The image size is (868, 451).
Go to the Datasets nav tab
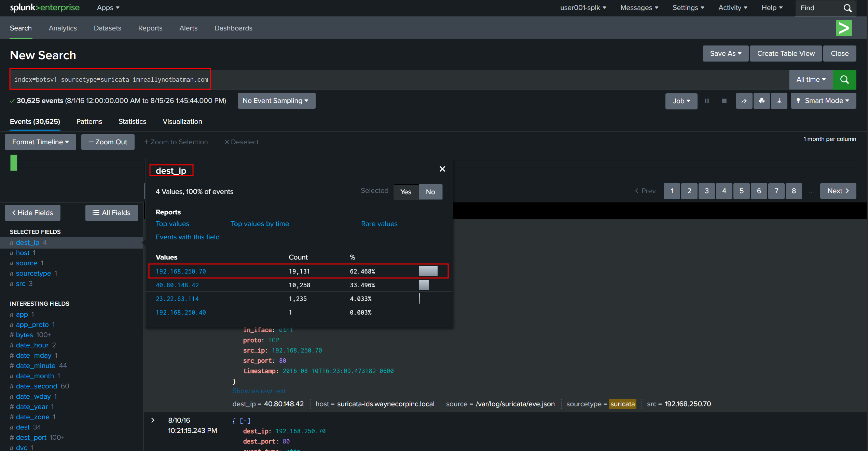(x=108, y=28)
